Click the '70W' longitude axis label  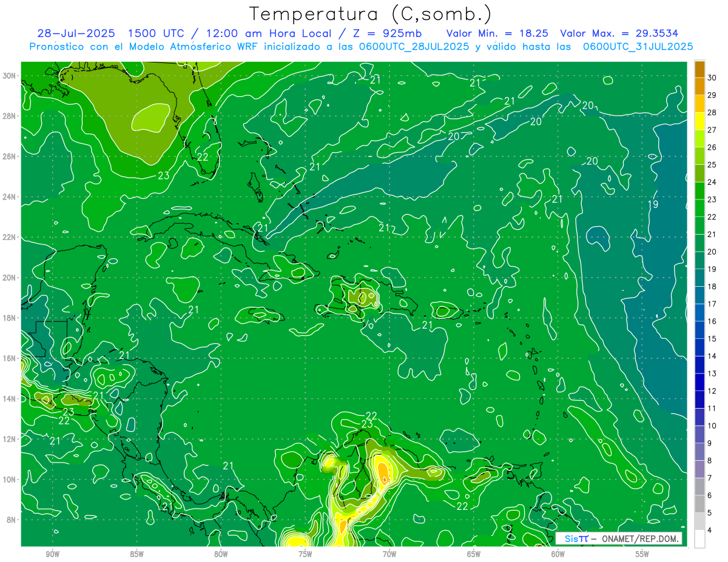coord(389,555)
